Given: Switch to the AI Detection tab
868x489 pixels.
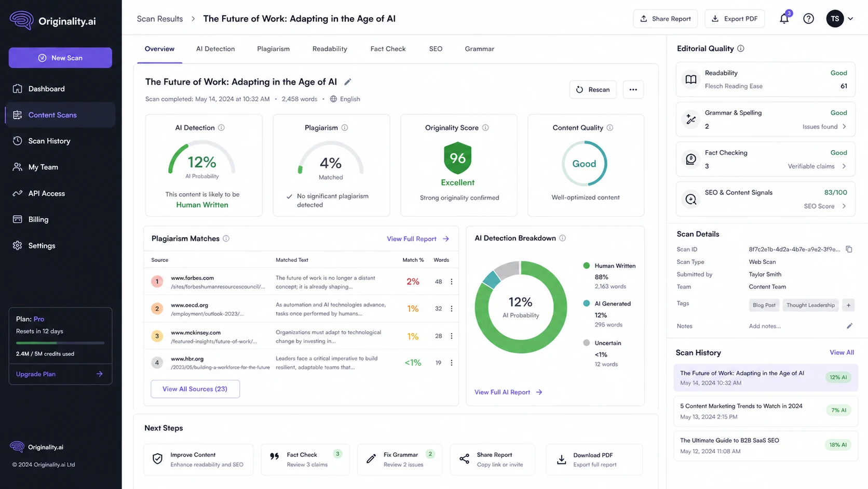Looking at the screenshot, I should pyautogui.click(x=215, y=49).
